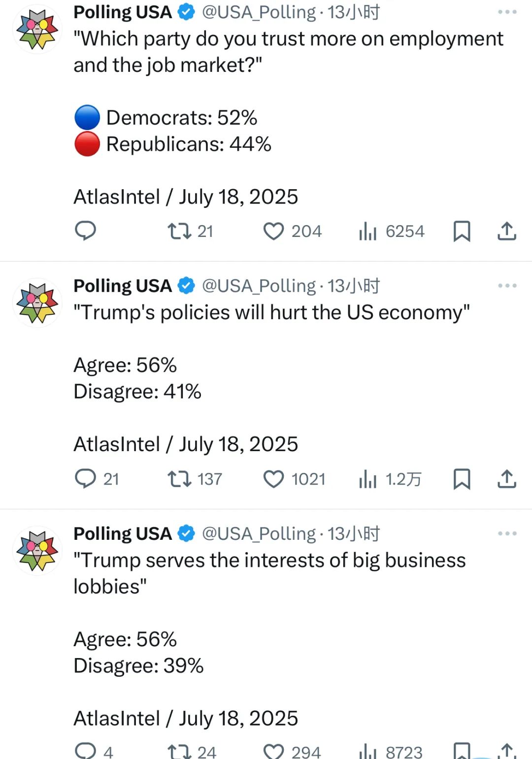Open more options on big business lobbies tweet
Image resolution: width=532 pixels, height=759 pixels.
[507, 533]
